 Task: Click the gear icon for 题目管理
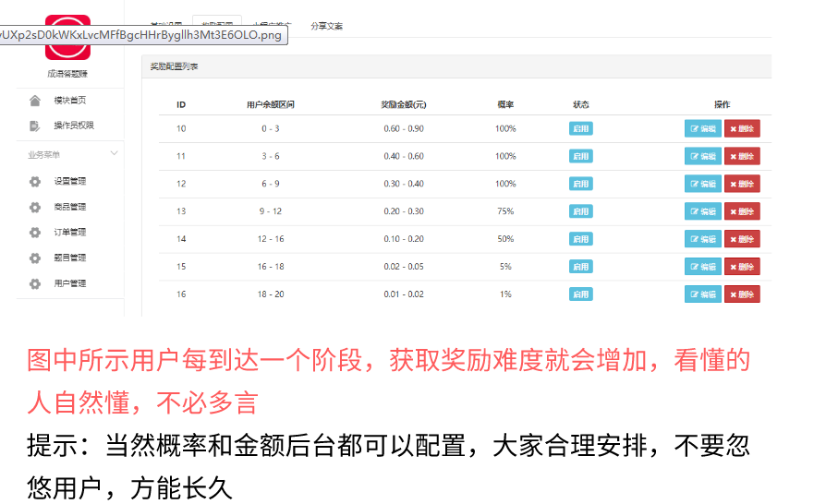tap(35, 258)
